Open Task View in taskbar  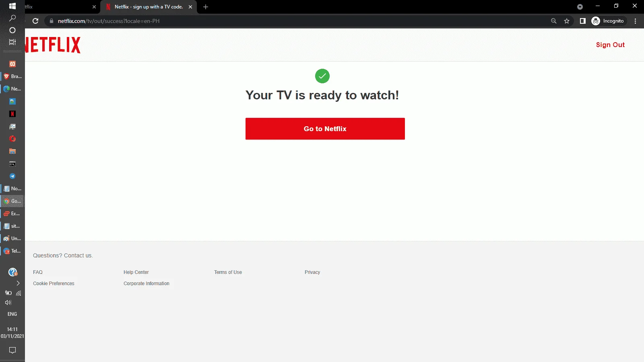click(12, 42)
